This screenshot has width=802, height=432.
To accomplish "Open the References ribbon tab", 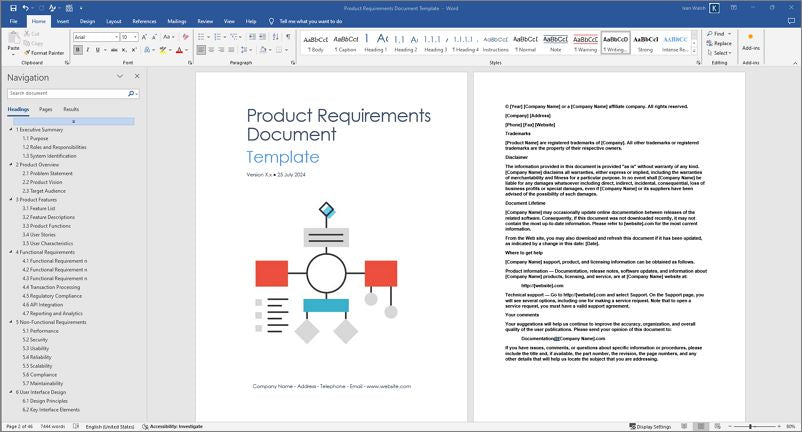I will (144, 20).
